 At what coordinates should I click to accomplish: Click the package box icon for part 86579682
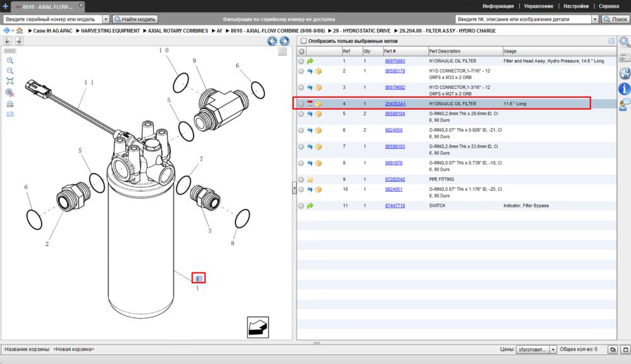318,87
